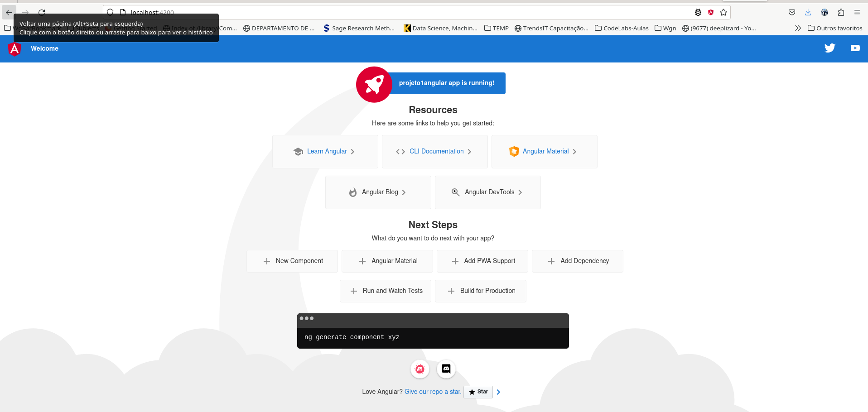Reload the page with the refresh icon
Image resolution: width=868 pixels, height=412 pixels.
pyautogui.click(x=42, y=12)
